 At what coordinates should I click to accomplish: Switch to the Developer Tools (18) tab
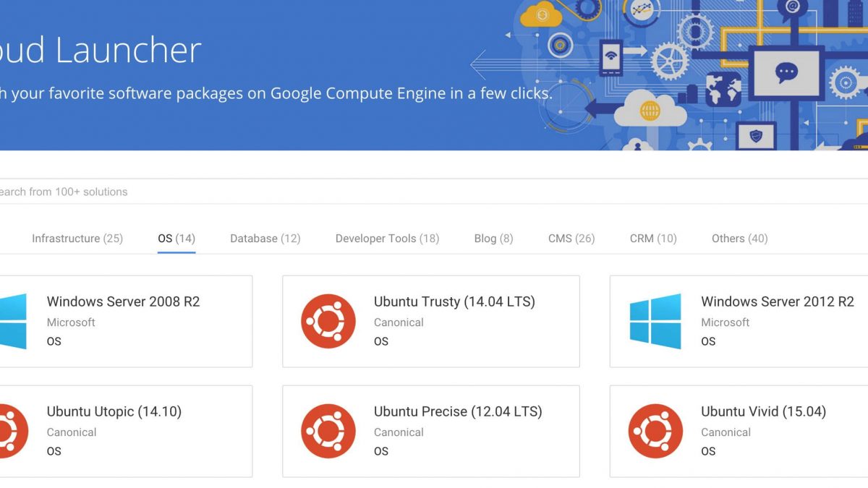point(387,239)
